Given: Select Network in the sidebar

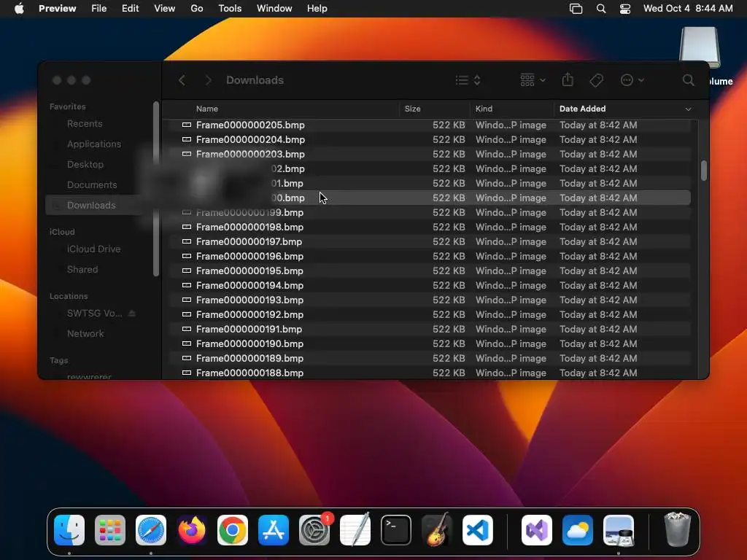Looking at the screenshot, I should pyautogui.click(x=85, y=334).
